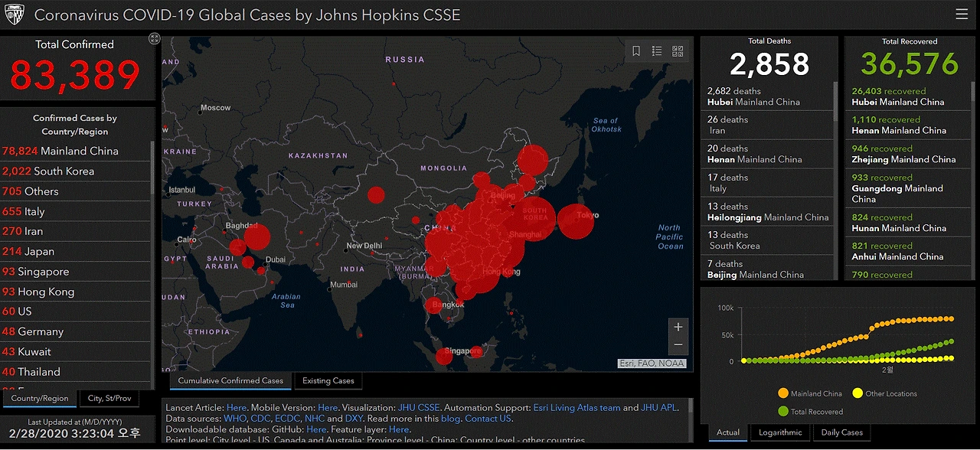980x450 pixels.
Task: Open the GitHub database 'Here' link
Action: pyautogui.click(x=316, y=429)
